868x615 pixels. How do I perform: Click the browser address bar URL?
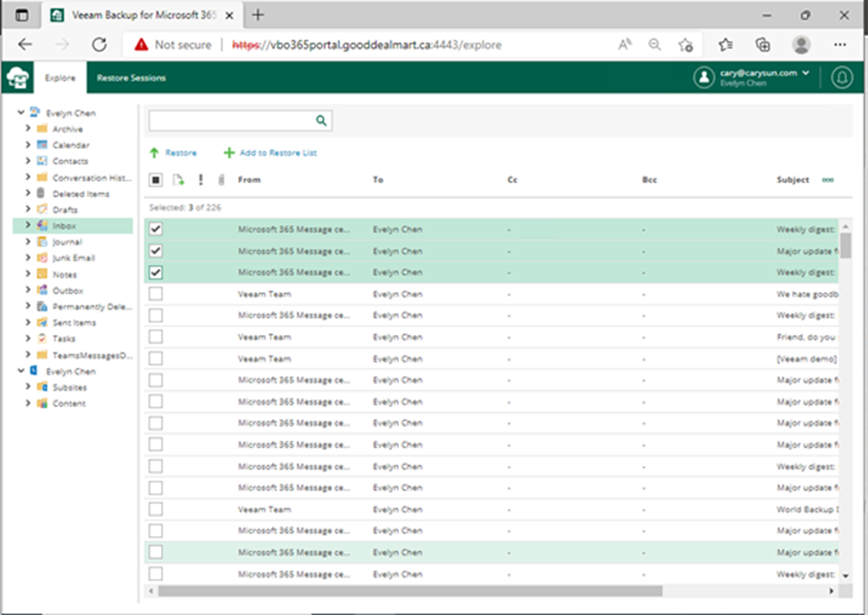tap(366, 45)
